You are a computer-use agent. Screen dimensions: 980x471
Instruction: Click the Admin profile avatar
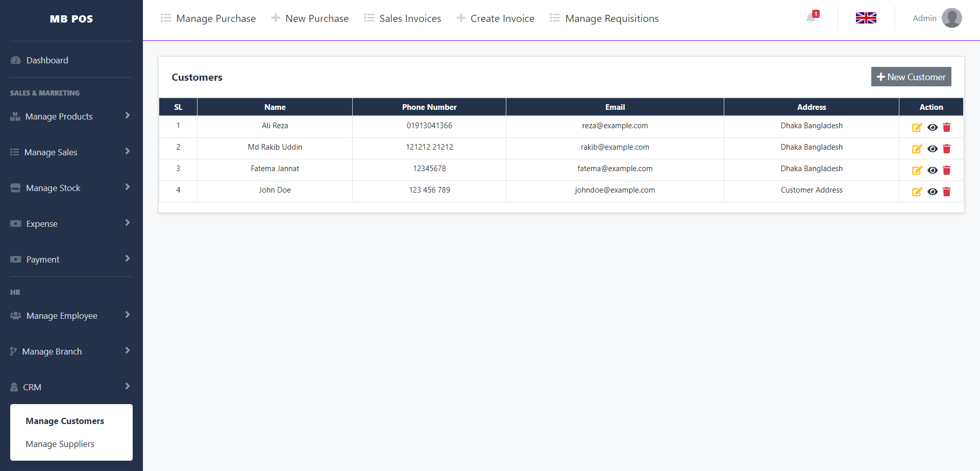pyautogui.click(x=951, y=18)
